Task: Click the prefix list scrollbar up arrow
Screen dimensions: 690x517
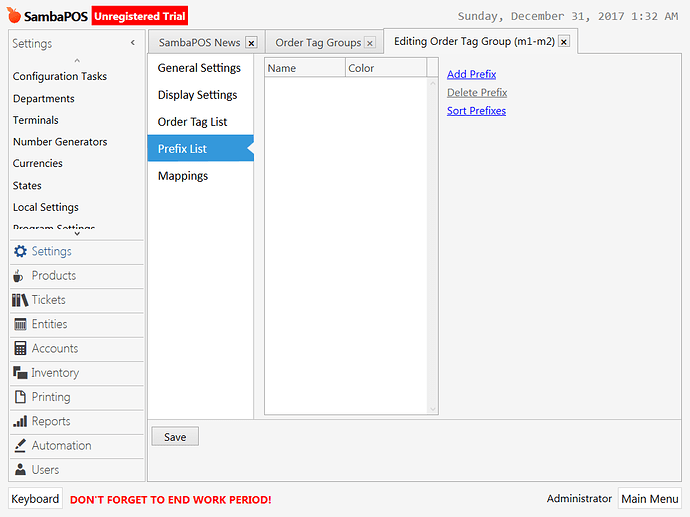Action: [x=433, y=83]
